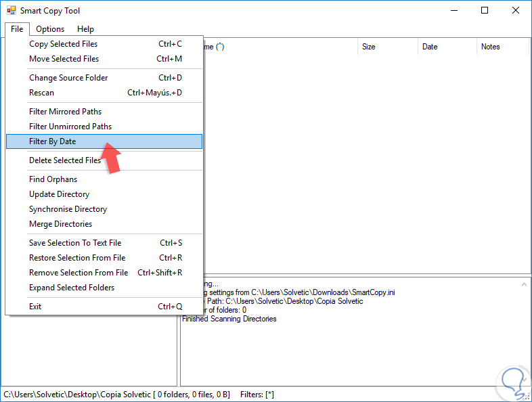The height and width of the screenshot is (402, 532).
Task: Click the Notes column header
Action: point(503,47)
